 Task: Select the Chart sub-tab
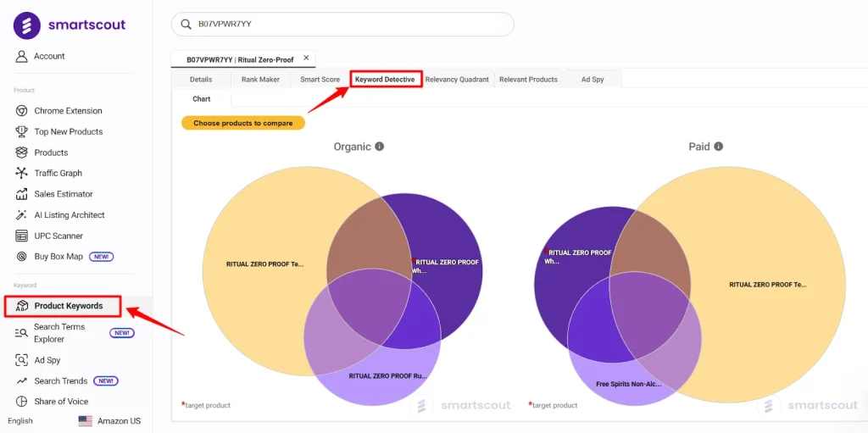(202, 98)
